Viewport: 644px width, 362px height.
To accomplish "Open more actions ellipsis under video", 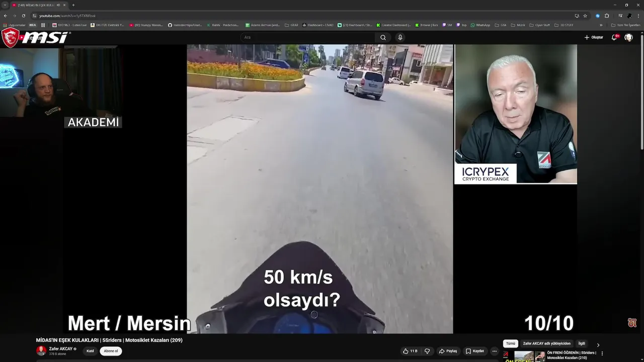I will (495, 351).
